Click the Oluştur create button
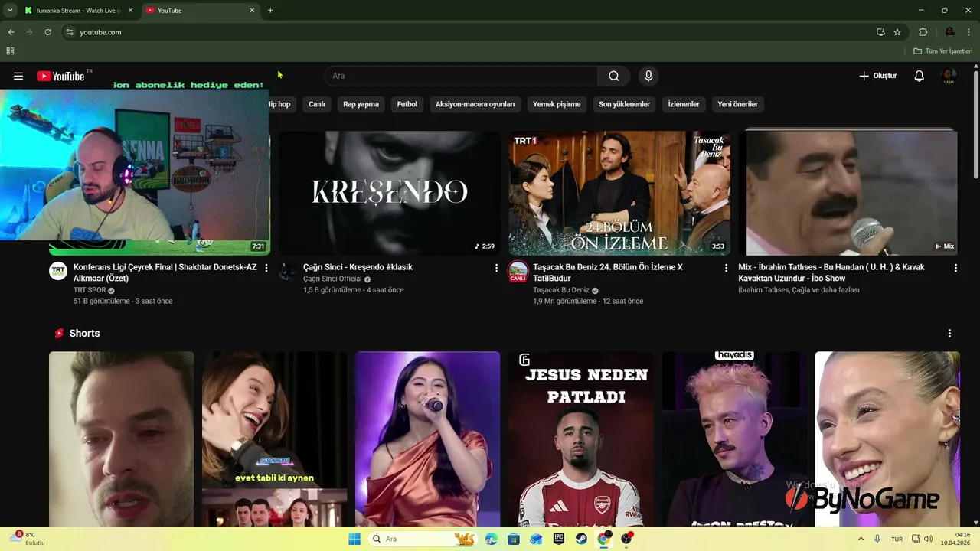This screenshot has height=551, width=980. 877,76
